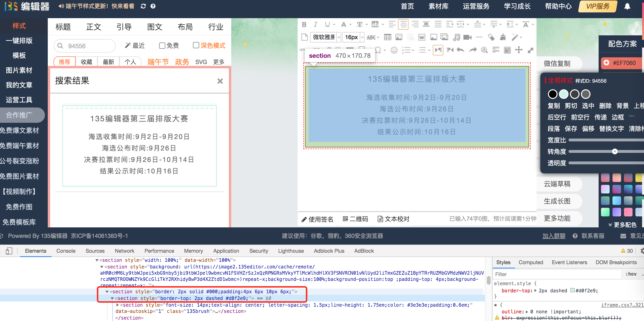Open 二维码 QR code tool
This screenshot has height=321, width=644.
pyautogui.click(x=355, y=219)
